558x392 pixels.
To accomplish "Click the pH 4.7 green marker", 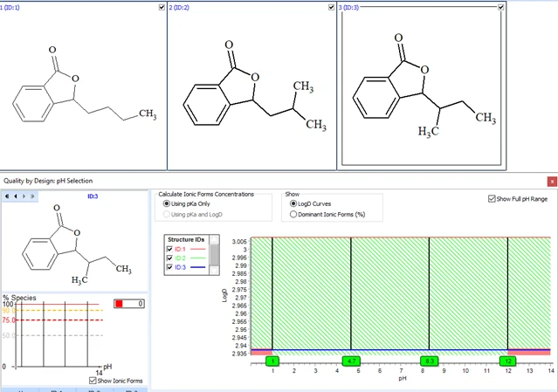I will click(x=351, y=361).
